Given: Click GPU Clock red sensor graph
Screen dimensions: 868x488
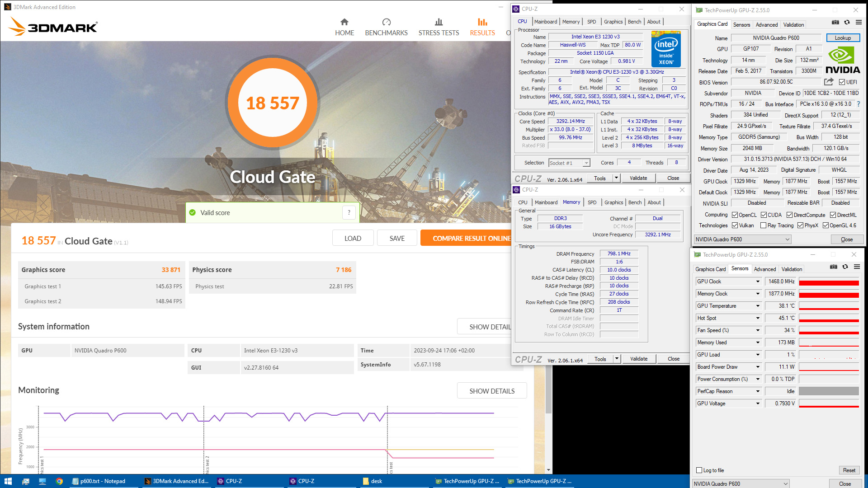Looking at the screenshot, I should click(829, 282).
